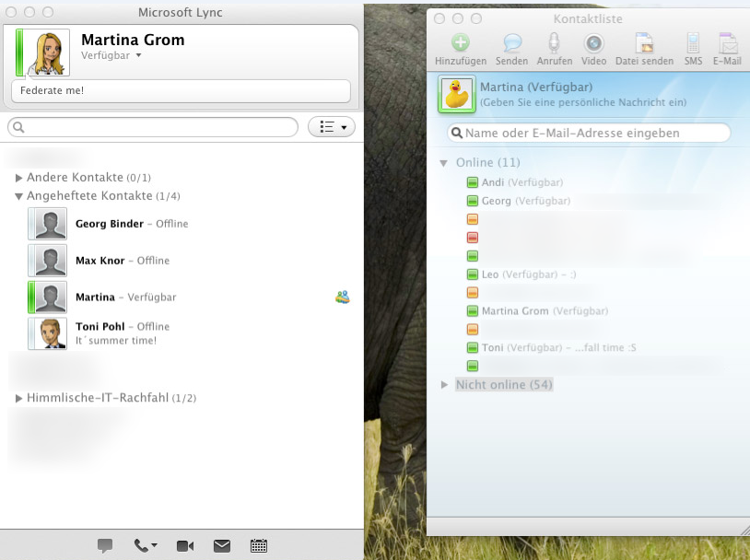Click the envelope mail icon in Lync footer
750x560 pixels.
(222, 546)
